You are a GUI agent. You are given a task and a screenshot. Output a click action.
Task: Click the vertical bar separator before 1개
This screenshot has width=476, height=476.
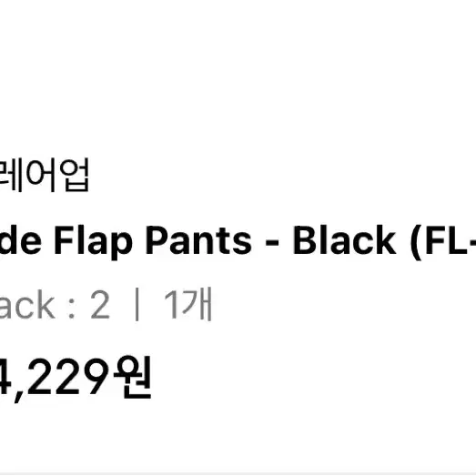click(137, 305)
